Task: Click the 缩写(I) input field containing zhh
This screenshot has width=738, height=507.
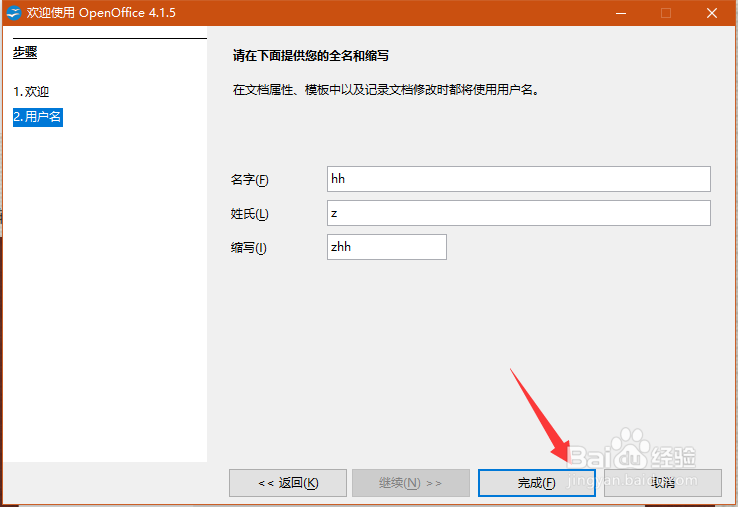Action: pos(387,247)
